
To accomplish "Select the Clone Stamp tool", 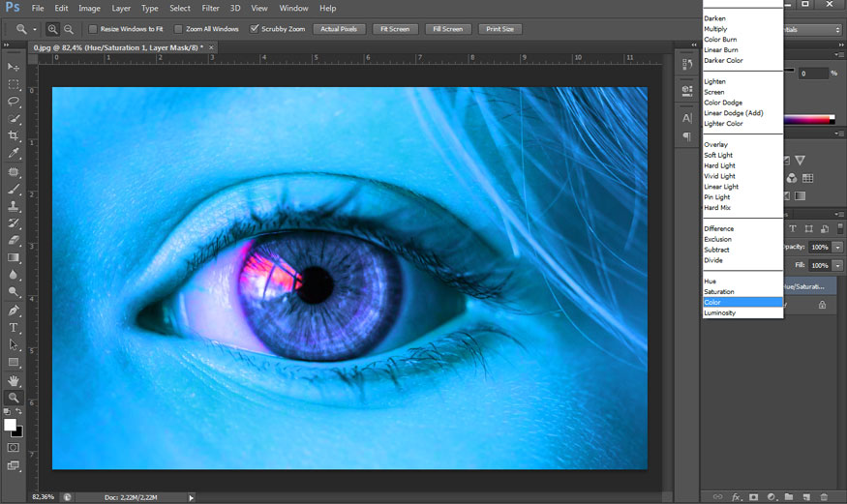I will click(x=14, y=206).
